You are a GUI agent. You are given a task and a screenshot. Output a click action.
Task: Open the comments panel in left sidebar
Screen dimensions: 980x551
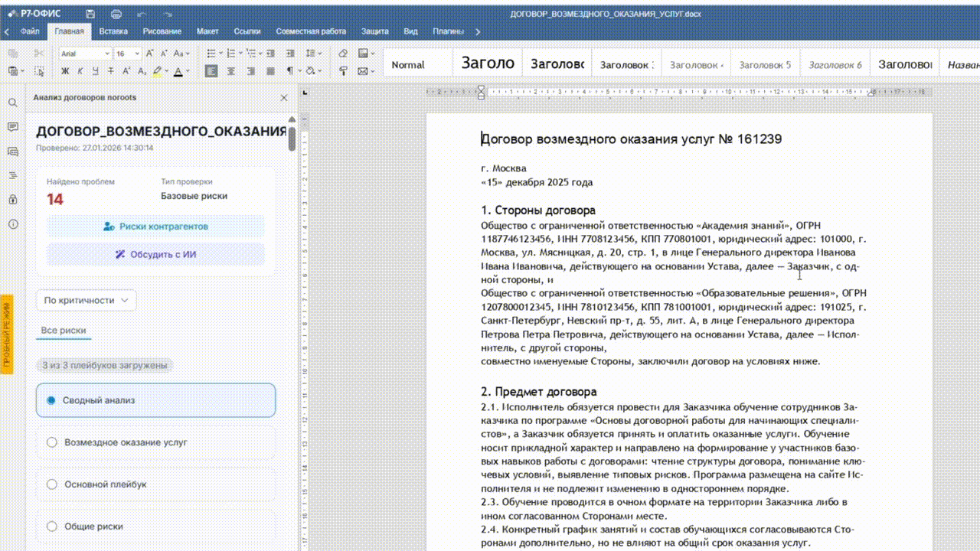coord(12,127)
